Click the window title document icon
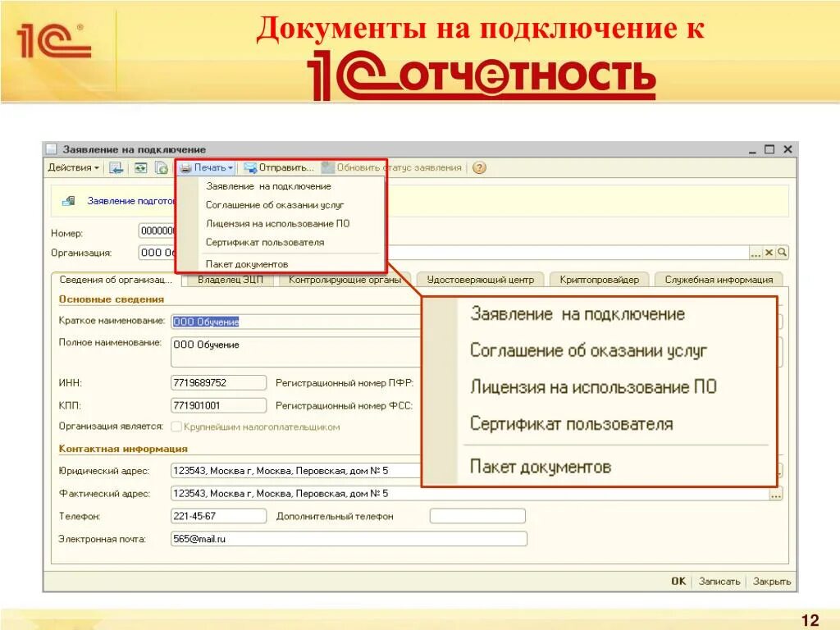 (51, 149)
